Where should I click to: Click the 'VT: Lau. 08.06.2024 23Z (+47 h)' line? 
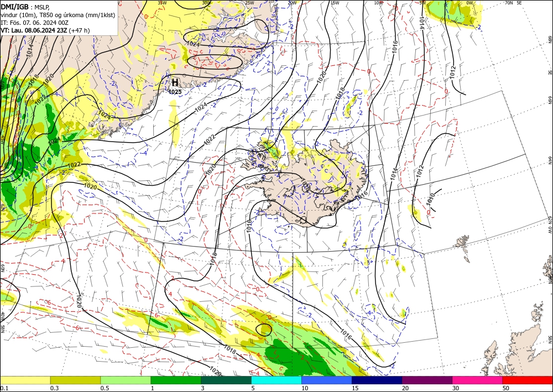coord(45,30)
